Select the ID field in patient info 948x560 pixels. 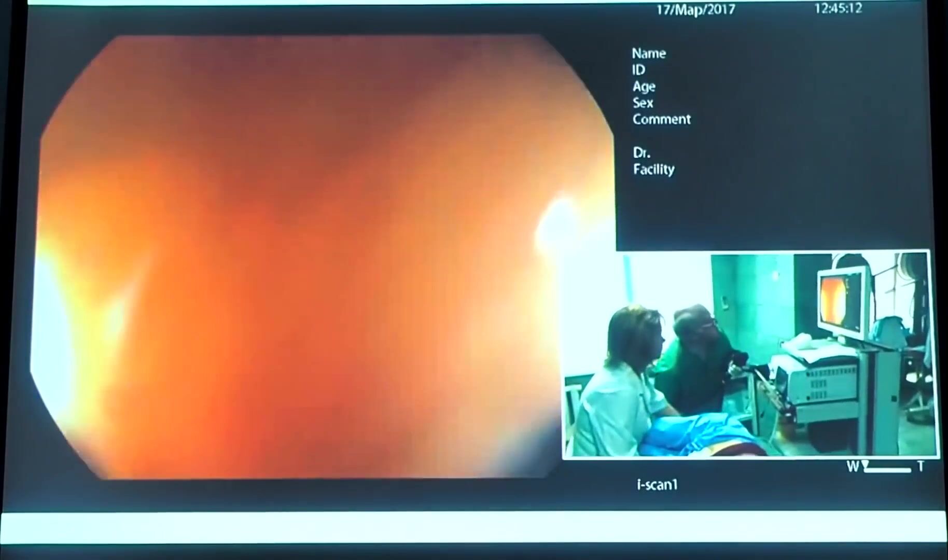point(638,70)
